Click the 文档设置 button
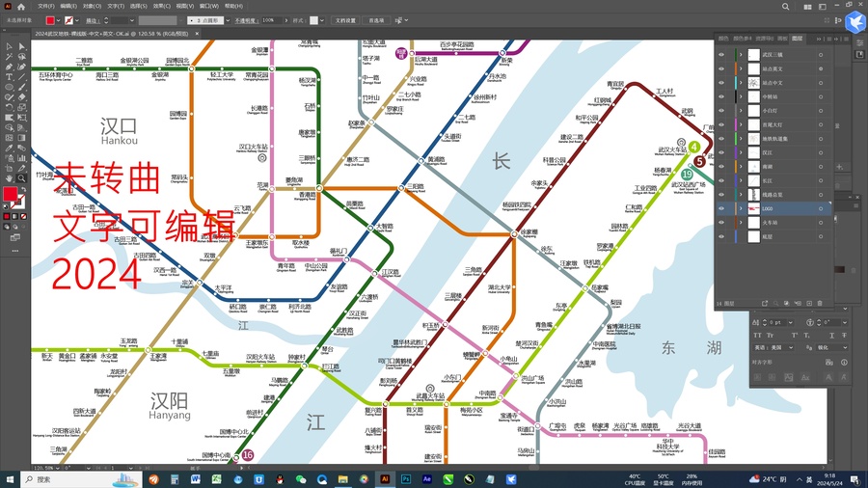 coord(345,20)
